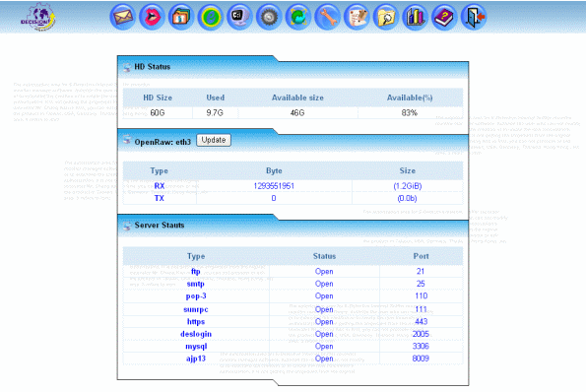Select port '110' in the pop-3 row
This screenshot has width=586, height=392.
[x=422, y=295]
